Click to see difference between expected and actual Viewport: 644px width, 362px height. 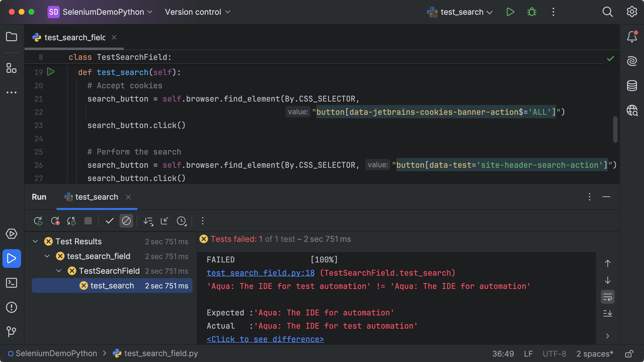tap(265, 339)
